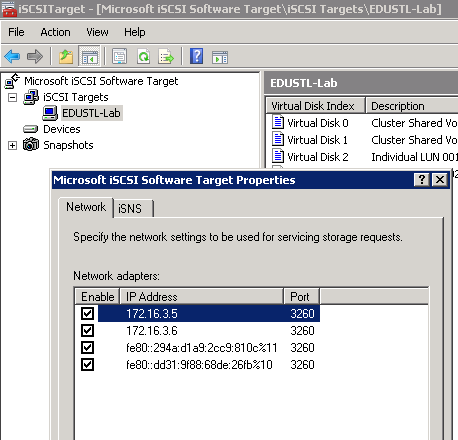Click the IP Address column header
Image resolution: width=458 pixels, height=440 pixels.
(x=201, y=296)
